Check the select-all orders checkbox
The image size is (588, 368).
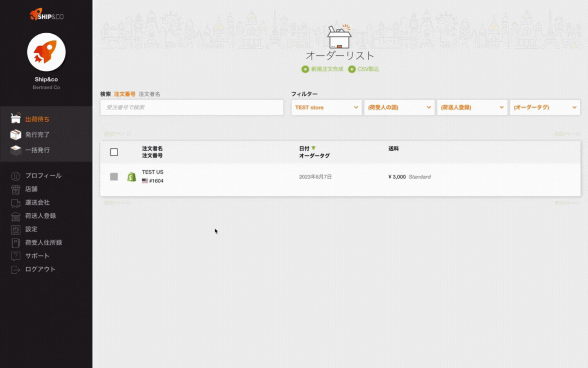(x=114, y=152)
